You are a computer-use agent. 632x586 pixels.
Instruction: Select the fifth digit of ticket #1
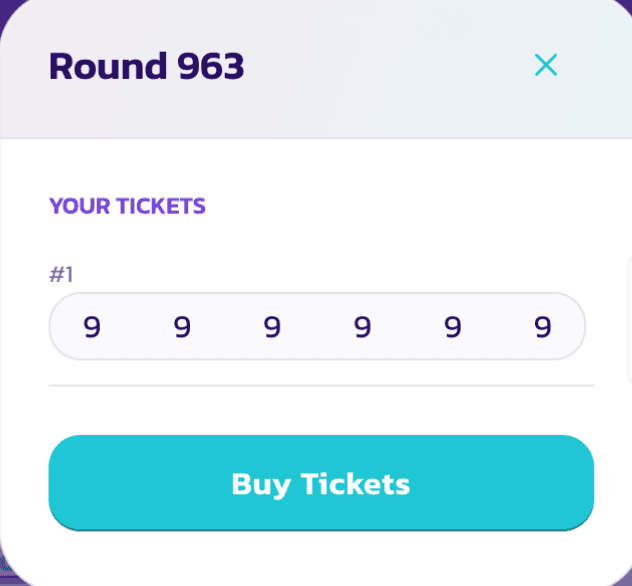[452, 327]
